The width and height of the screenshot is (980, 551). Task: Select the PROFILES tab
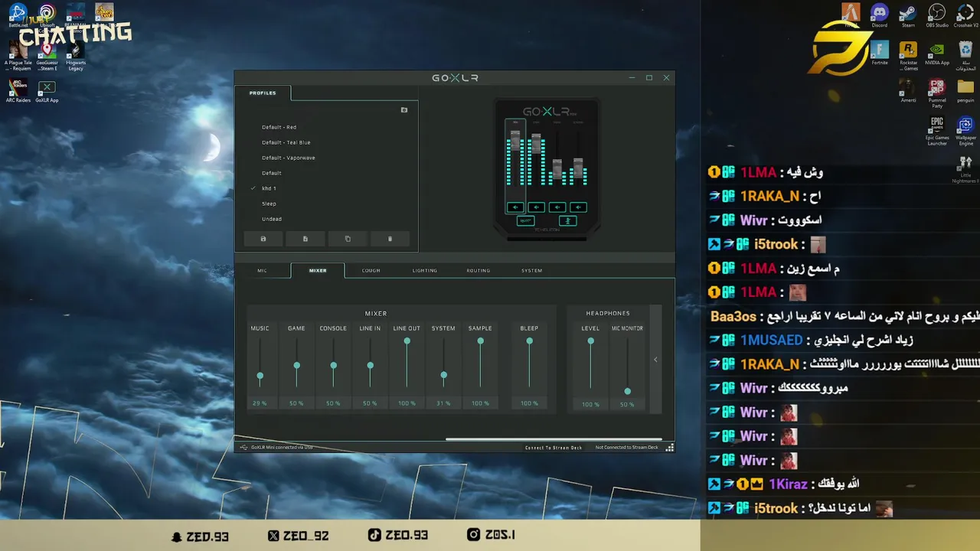click(263, 93)
